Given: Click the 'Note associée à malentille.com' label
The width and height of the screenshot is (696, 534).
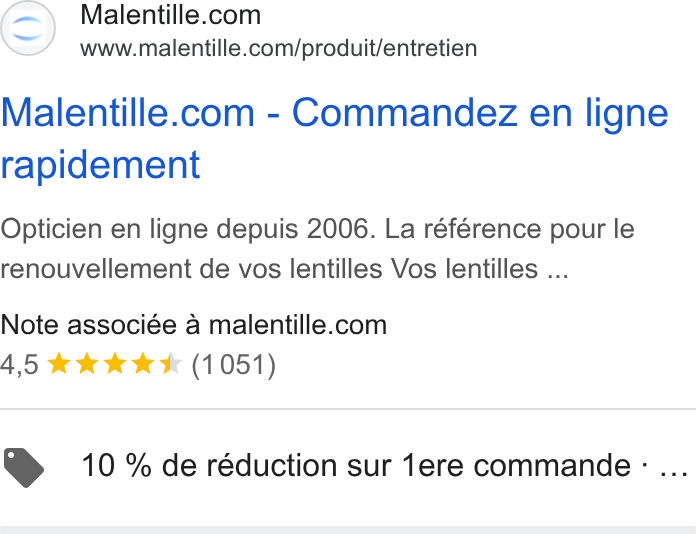Looking at the screenshot, I should (194, 325).
